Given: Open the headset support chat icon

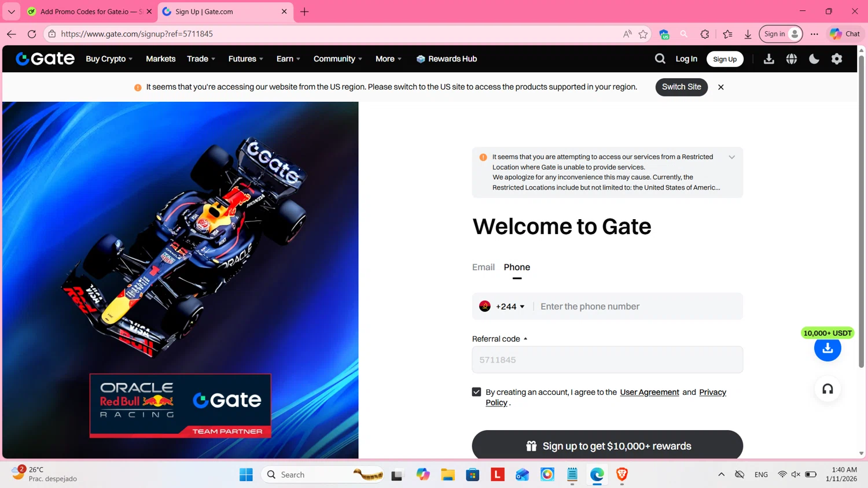Looking at the screenshot, I should [827, 389].
